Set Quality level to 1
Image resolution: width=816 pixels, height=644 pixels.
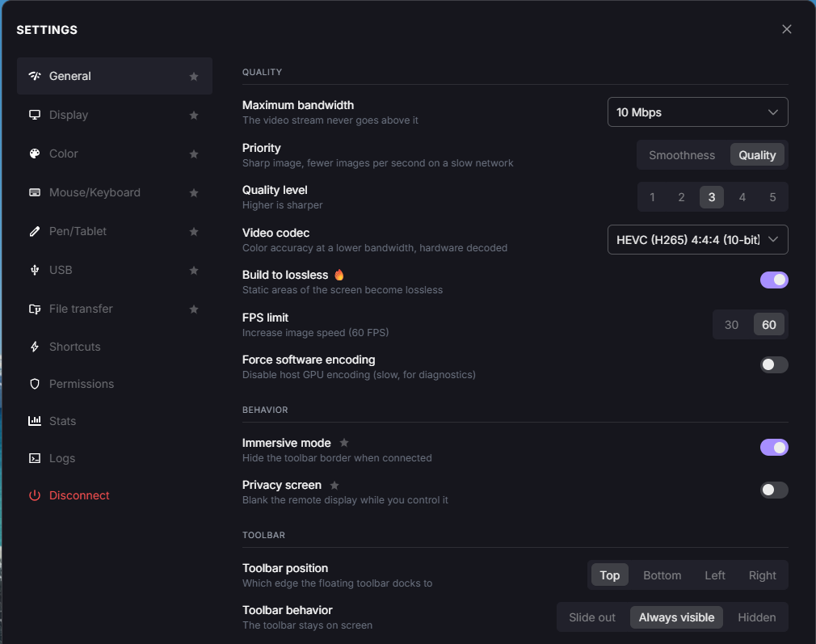652,197
